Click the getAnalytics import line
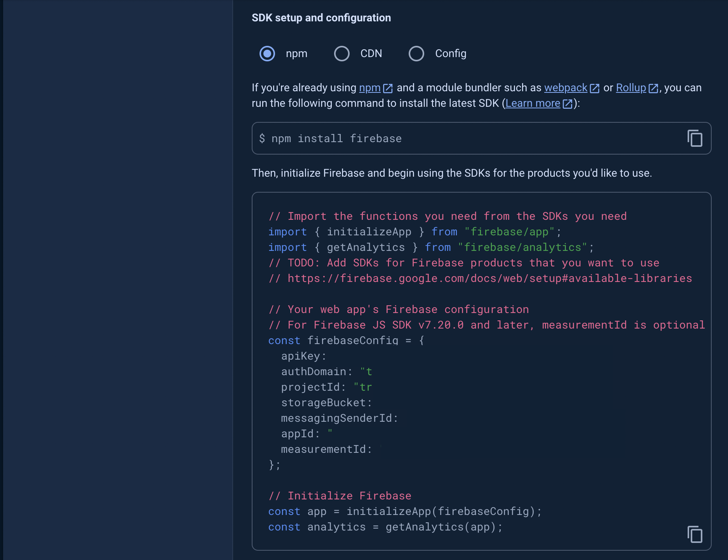 (x=431, y=247)
